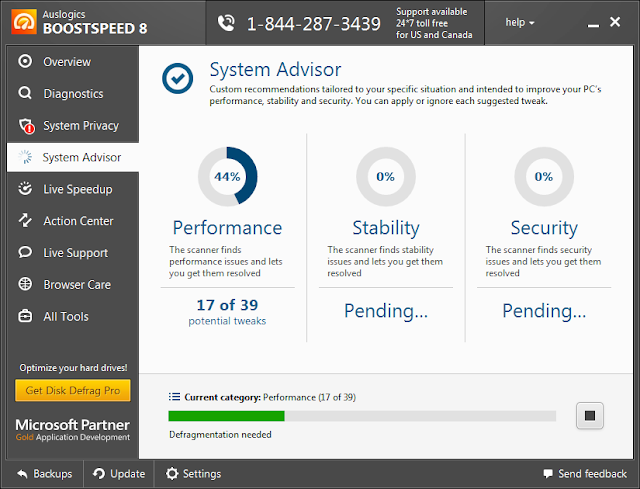The width and height of the screenshot is (640, 489).
Task: Click the Performance category heading
Action: point(227,227)
